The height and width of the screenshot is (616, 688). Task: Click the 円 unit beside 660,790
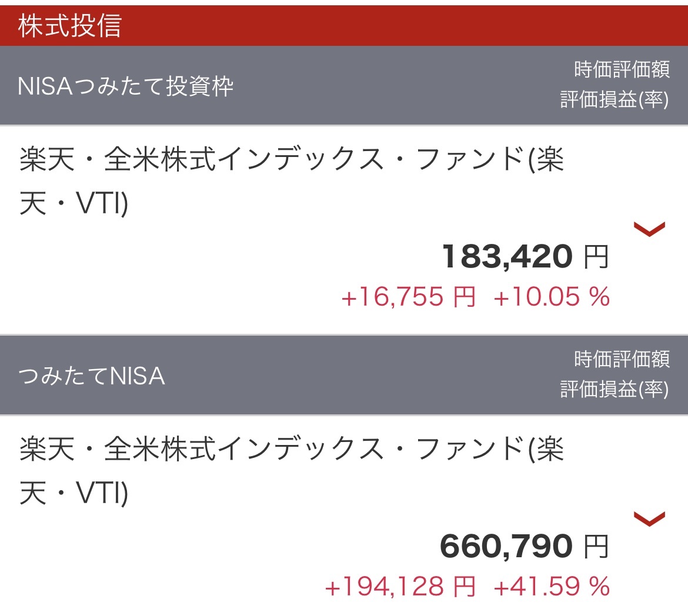pyautogui.click(x=596, y=547)
